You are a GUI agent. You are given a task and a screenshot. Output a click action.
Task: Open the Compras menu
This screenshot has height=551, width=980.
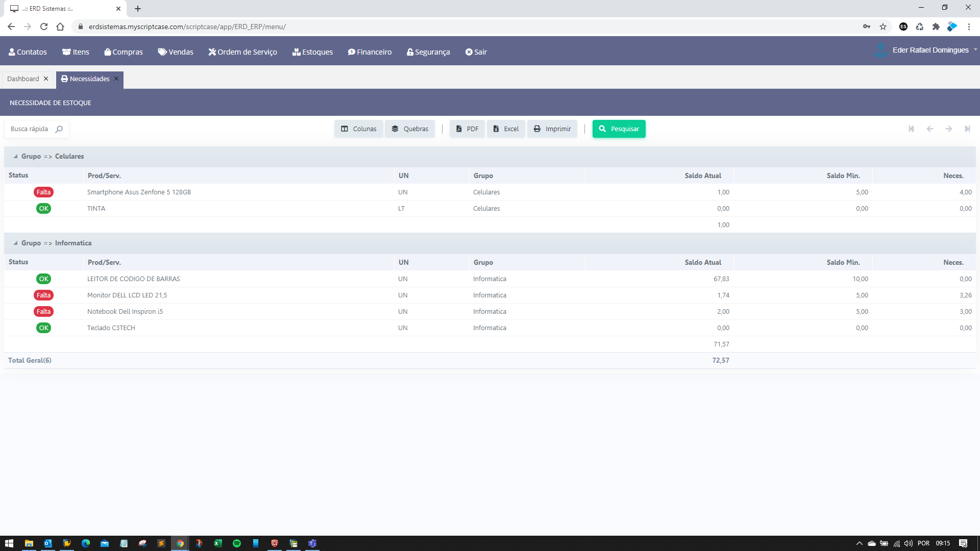coord(124,52)
